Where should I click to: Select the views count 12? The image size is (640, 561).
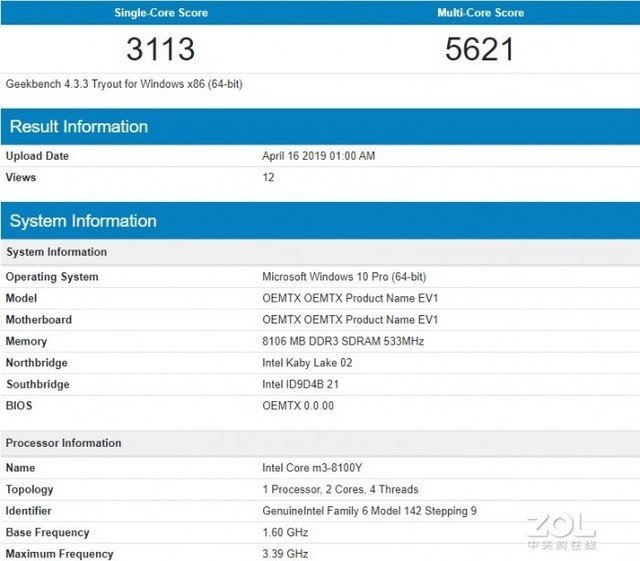coord(268,178)
